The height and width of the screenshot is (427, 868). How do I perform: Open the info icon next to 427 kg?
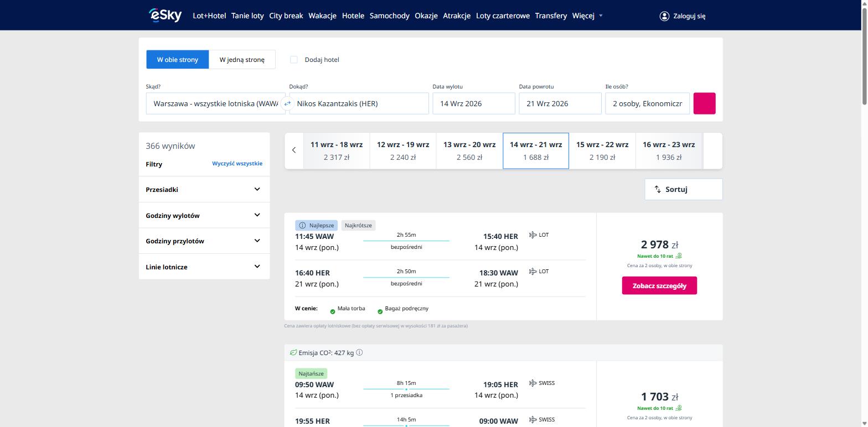click(x=359, y=353)
